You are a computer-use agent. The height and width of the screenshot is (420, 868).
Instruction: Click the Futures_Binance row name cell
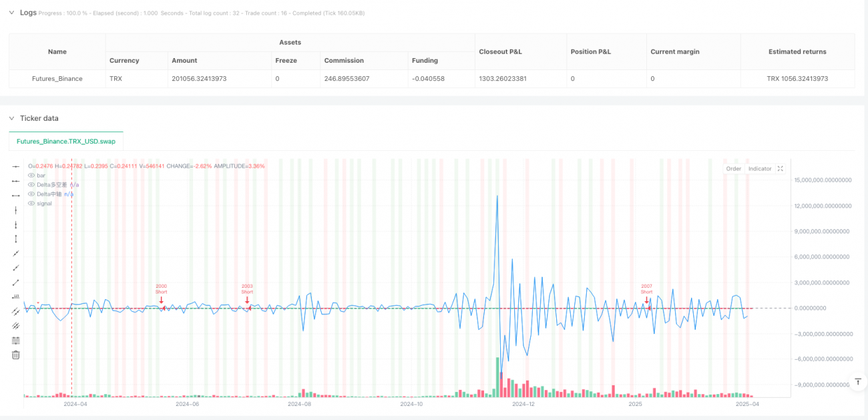click(57, 79)
